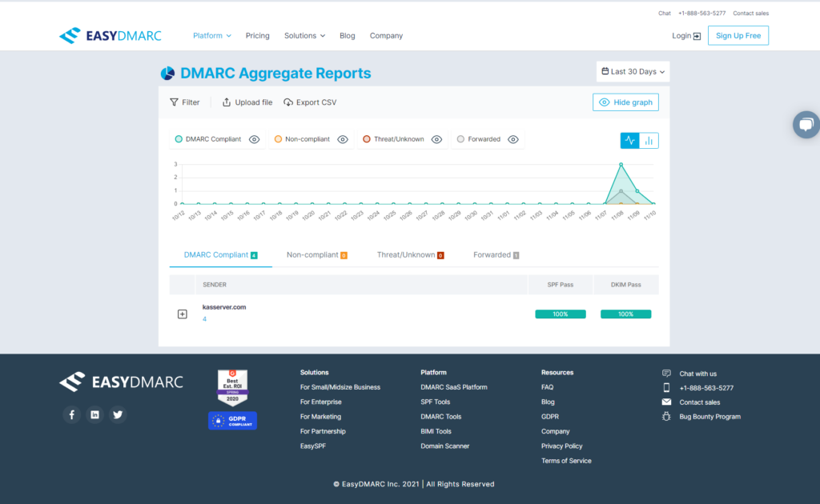Open footer EasySPF link
This screenshot has width=820, height=504.
point(313,446)
